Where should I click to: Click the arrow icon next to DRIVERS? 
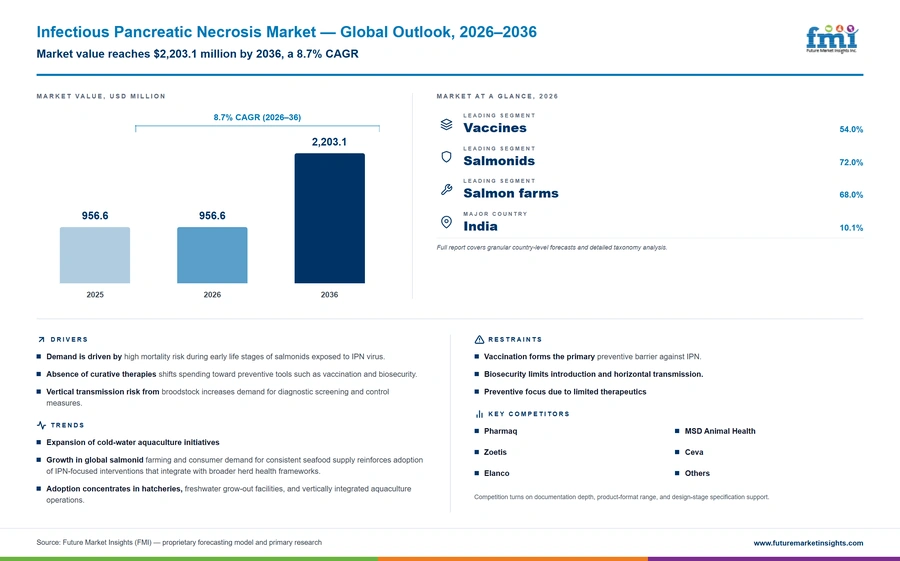(41, 339)
